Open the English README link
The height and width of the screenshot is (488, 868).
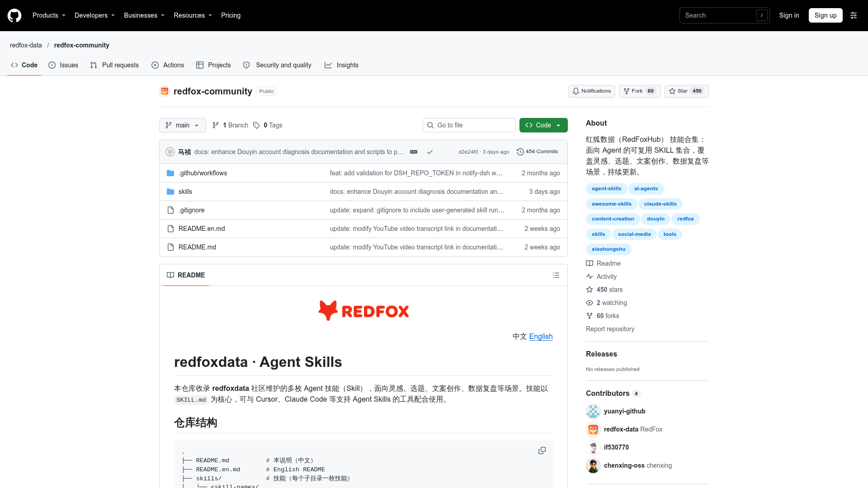click(541, 336)
